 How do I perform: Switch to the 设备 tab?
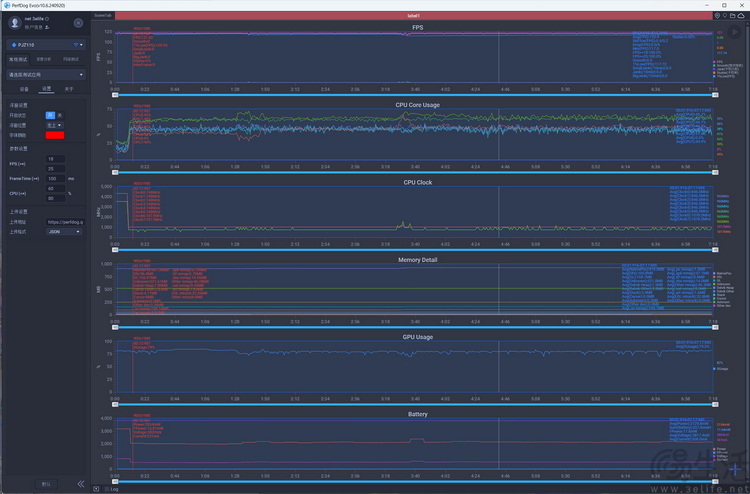tap(24, 89)
